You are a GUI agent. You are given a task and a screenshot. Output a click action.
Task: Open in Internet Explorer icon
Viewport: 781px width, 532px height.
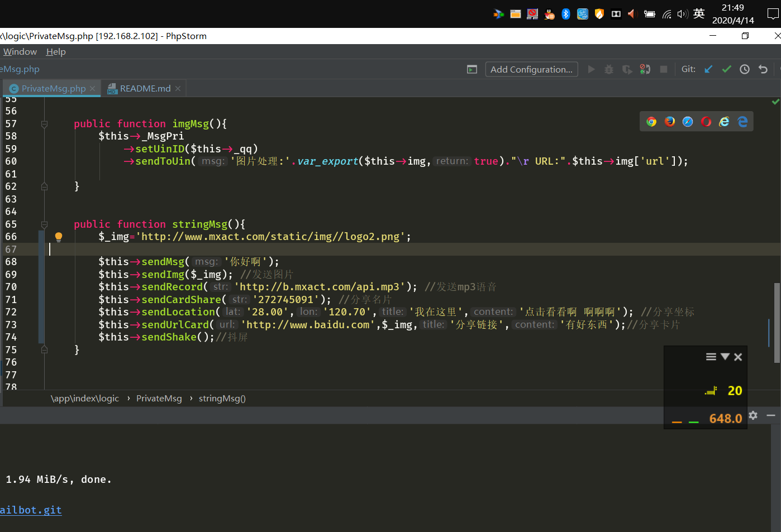tap(724, 122)
